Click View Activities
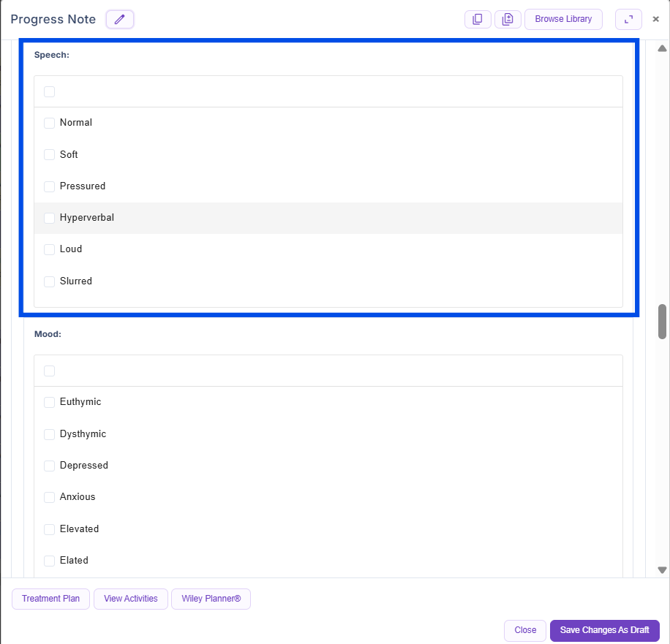The image size is (670, 644). pos(131,599)
